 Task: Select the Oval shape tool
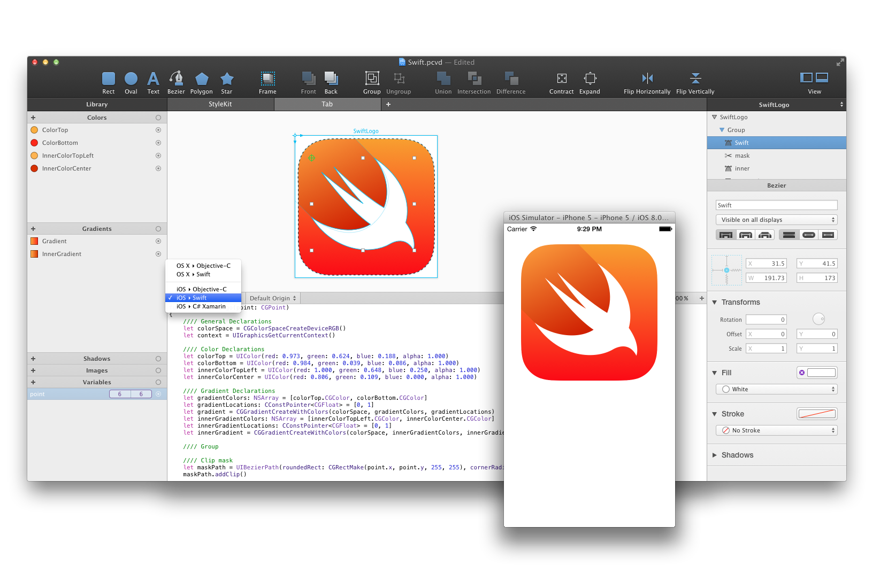point(131,79)
